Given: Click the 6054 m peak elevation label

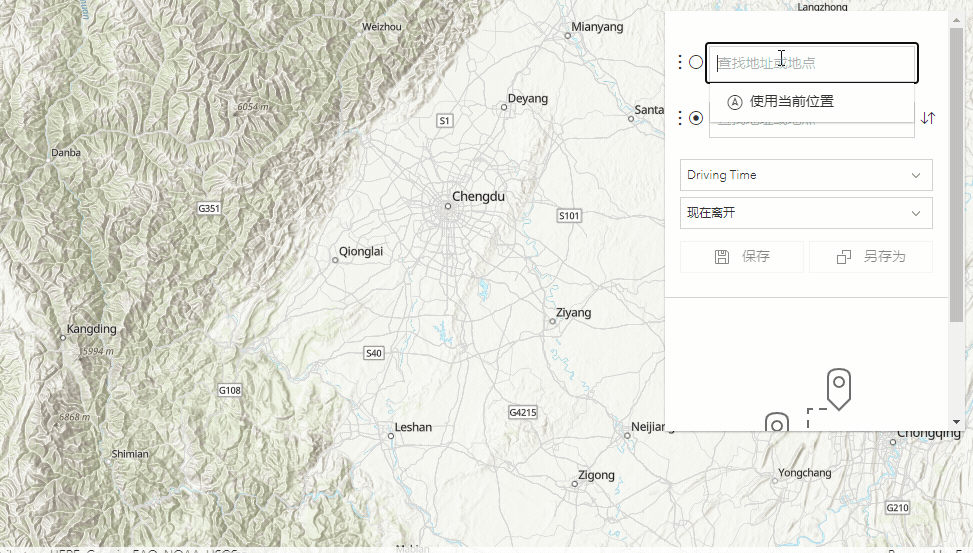Looking at the screenshot, I should (253, 107).
